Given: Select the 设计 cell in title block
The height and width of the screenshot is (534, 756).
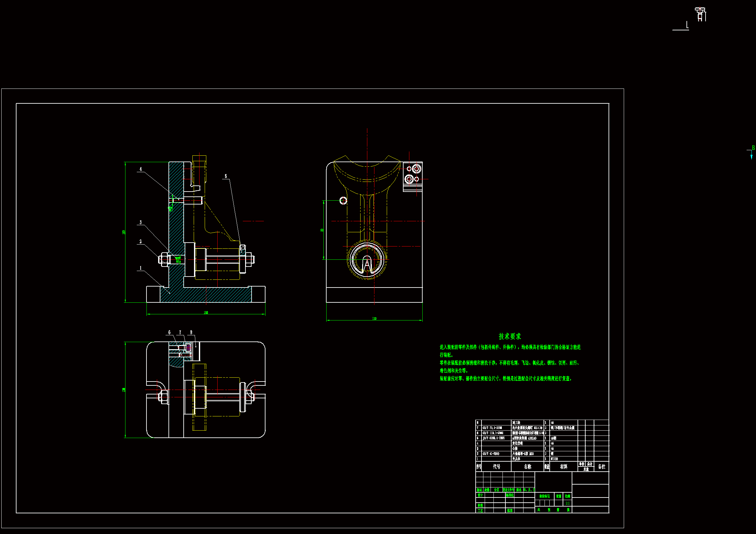Looking at the screenshot, I should (x=481, y=495).
